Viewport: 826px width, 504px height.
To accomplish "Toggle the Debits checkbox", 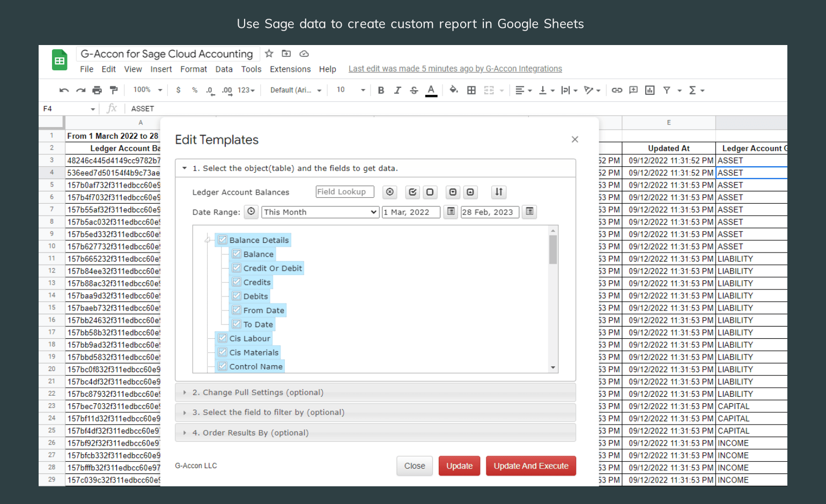I will [237, 295].
